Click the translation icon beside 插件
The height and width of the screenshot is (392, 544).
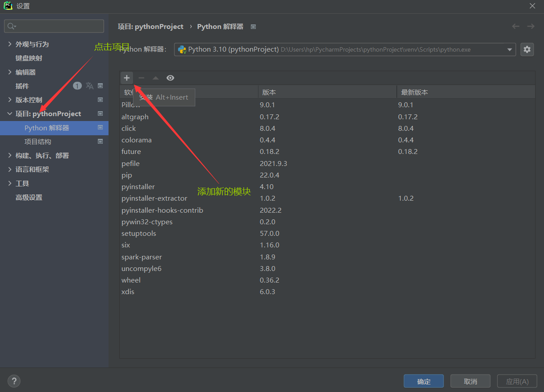point(89,86)
